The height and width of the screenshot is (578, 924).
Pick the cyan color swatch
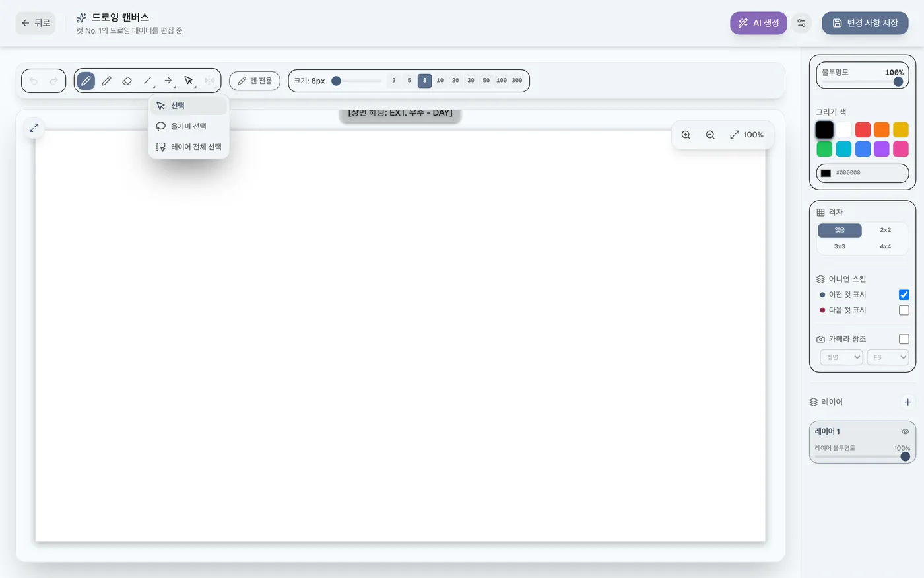coord(843,149)
